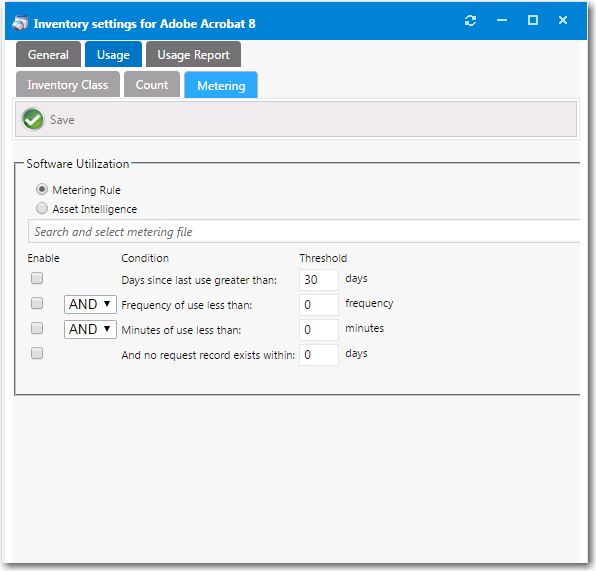596x571 pixels.
Task: Enable Minutes of use condition checkbox
Action: pyautogui.click(x=37, y=328)
